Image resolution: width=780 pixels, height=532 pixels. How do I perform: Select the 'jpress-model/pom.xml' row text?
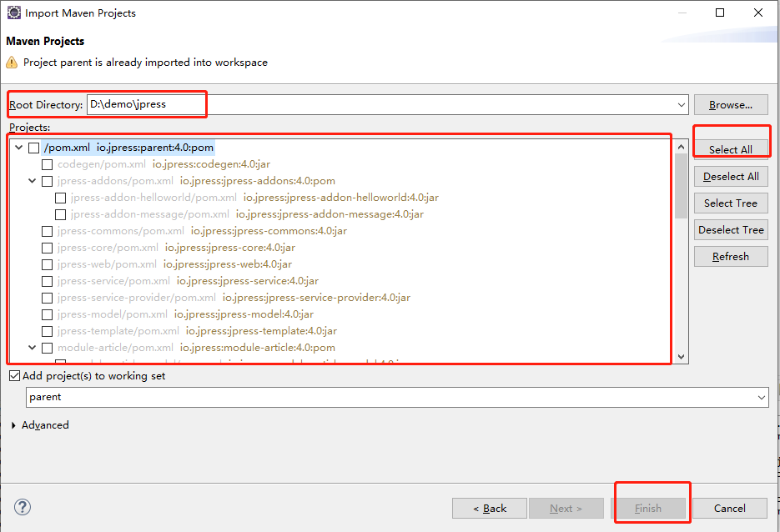coord(185,314)
